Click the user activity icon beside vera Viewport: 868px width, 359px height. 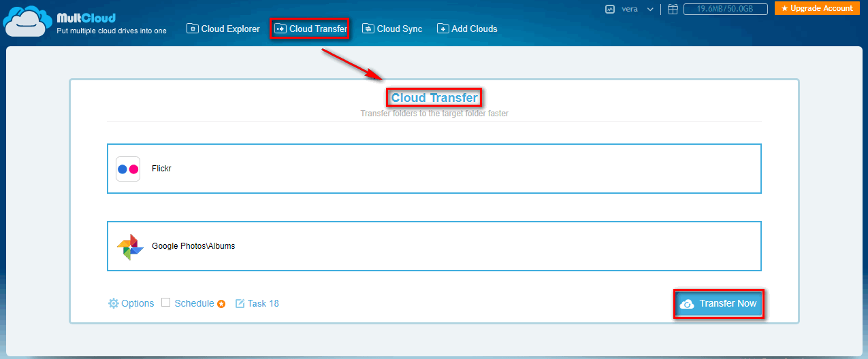click(609, 9)
